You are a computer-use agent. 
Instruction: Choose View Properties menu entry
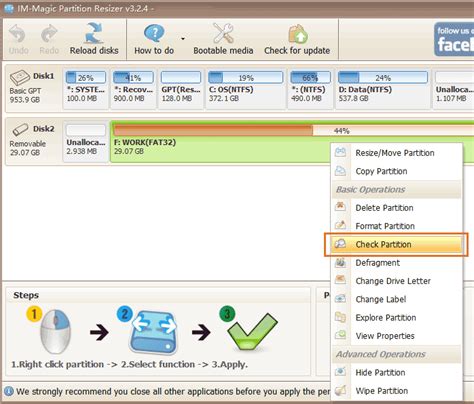[x=397, y=336]
